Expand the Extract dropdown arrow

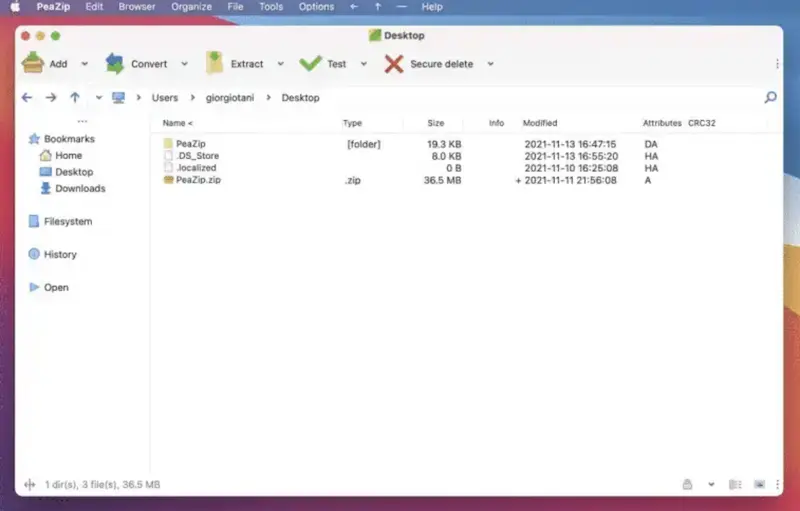[281, 64]
